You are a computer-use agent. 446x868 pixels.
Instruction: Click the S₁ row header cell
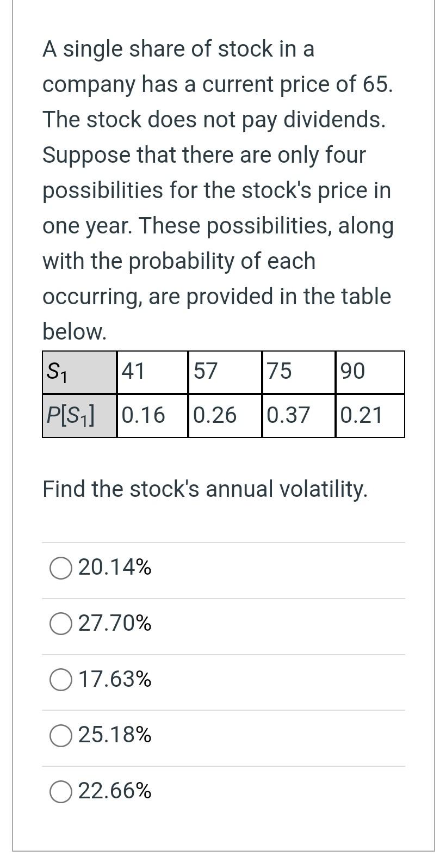click(79, 372)
